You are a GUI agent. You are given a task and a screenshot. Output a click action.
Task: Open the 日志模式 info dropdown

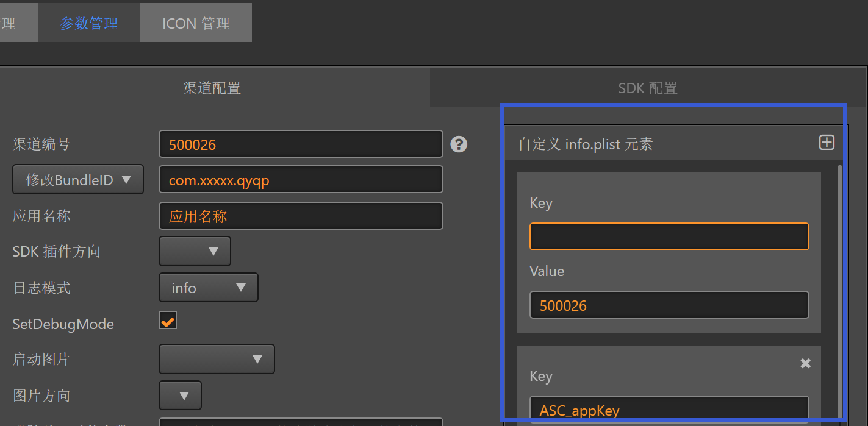coord(208,288)
